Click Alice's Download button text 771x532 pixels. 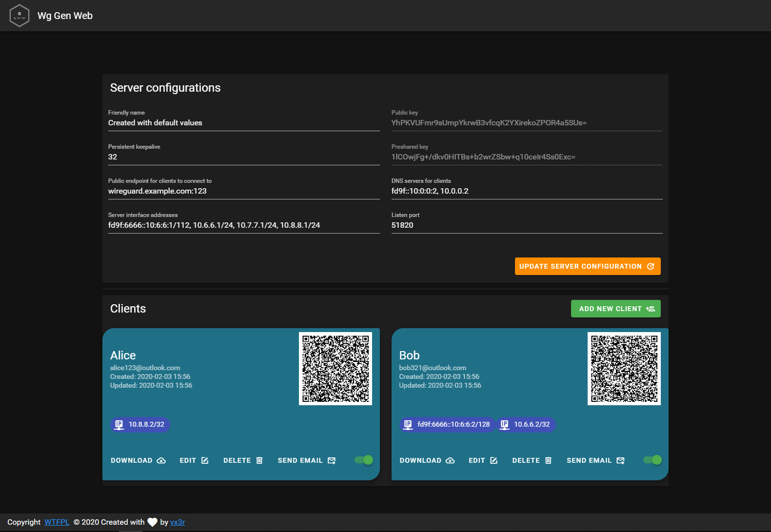click(x=132, y=460)
